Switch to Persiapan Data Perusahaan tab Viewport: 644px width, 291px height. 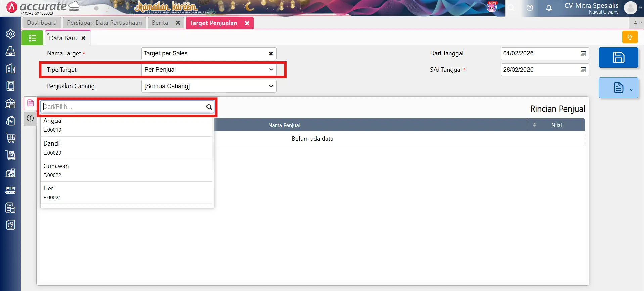(104, 23)
